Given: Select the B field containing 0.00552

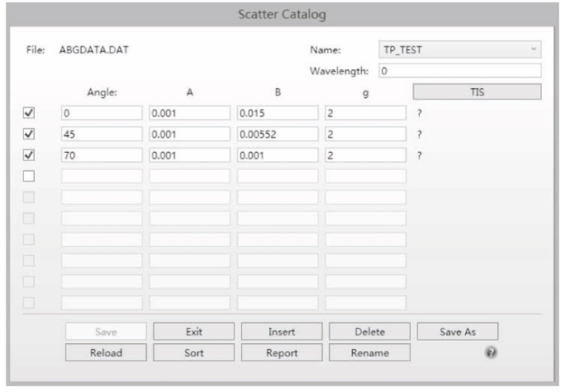Looking at the screenshot, I should pos(277,134).
